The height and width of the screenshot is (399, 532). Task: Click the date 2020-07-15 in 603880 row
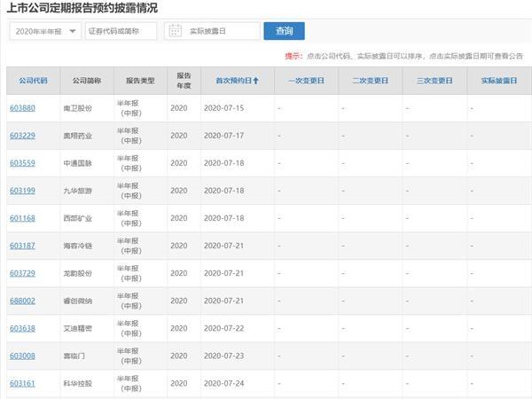pos(224,108)
